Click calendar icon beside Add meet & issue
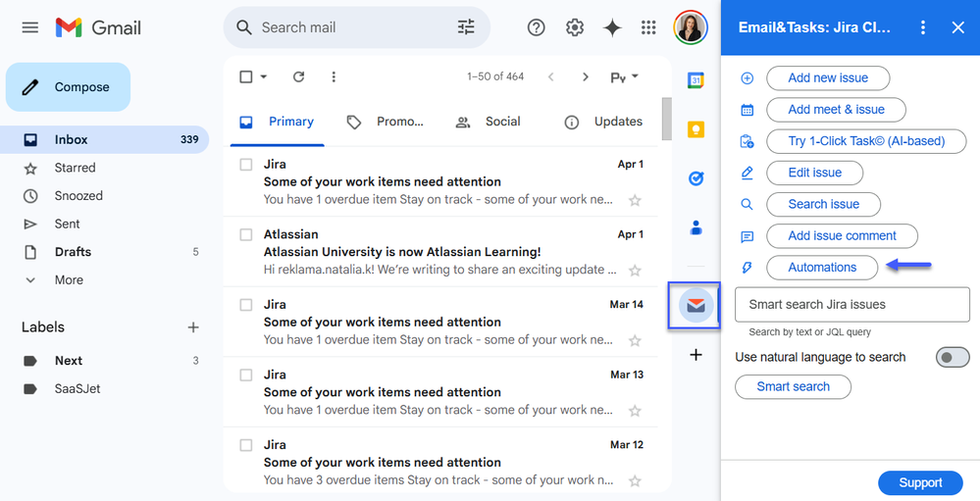 [747, 110]
